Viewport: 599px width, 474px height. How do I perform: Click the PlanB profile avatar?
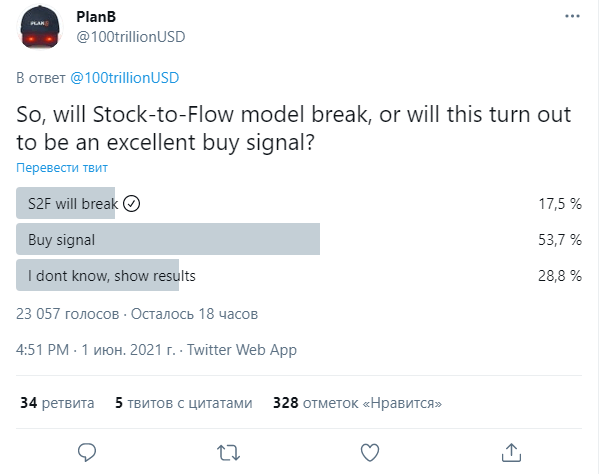(40, 28)
